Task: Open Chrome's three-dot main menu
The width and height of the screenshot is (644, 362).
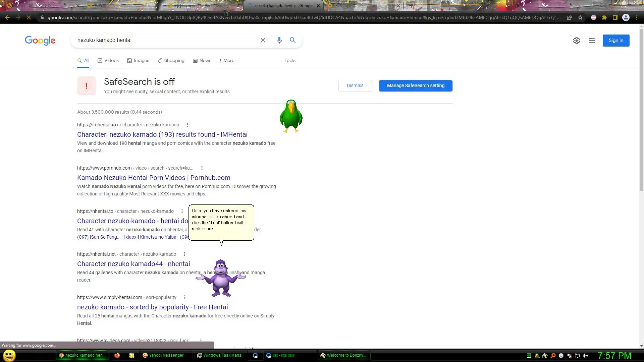Action: (637, 17)
